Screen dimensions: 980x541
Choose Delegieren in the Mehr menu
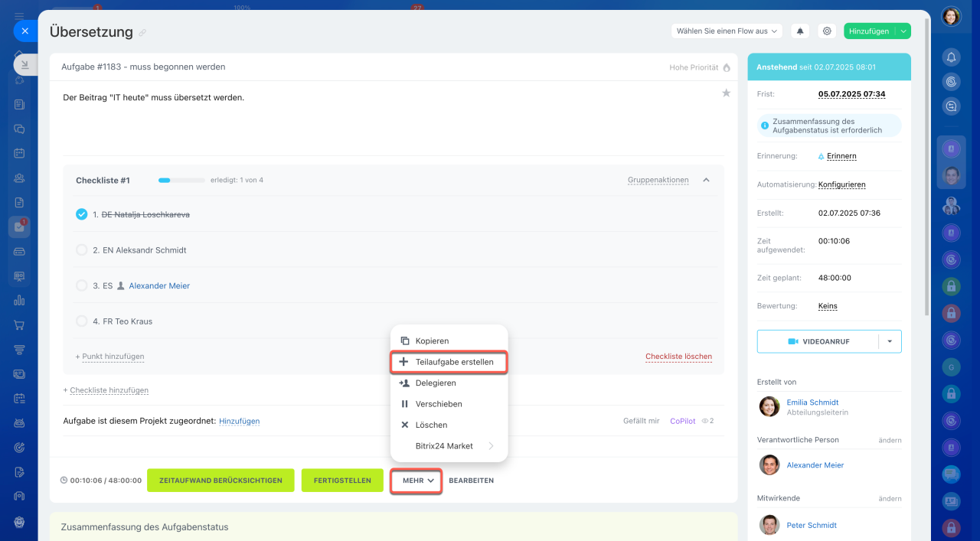[449, 383]
